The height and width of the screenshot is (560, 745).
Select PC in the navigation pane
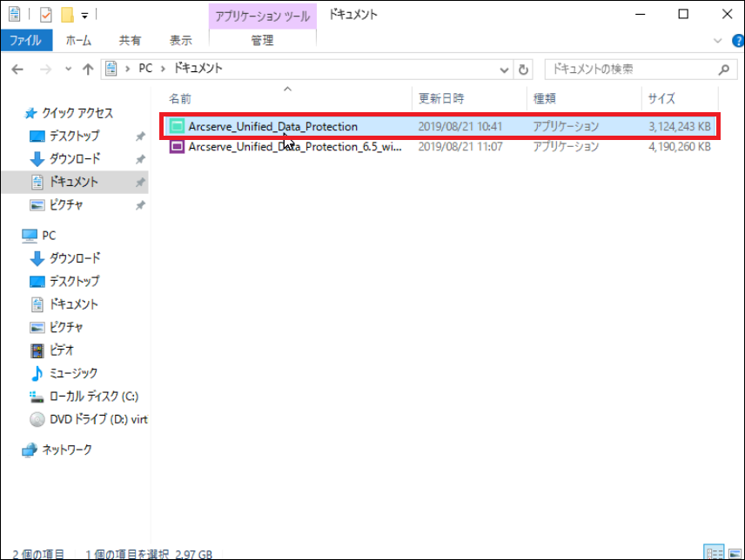pyautogui.click(x=49, y=236)
